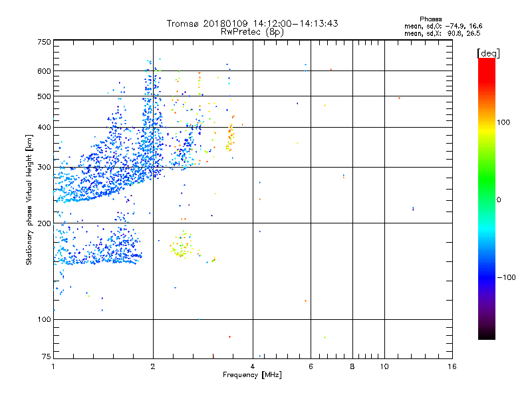
Task: Click x-axis tick label '16'
Action: pos(452,366)
